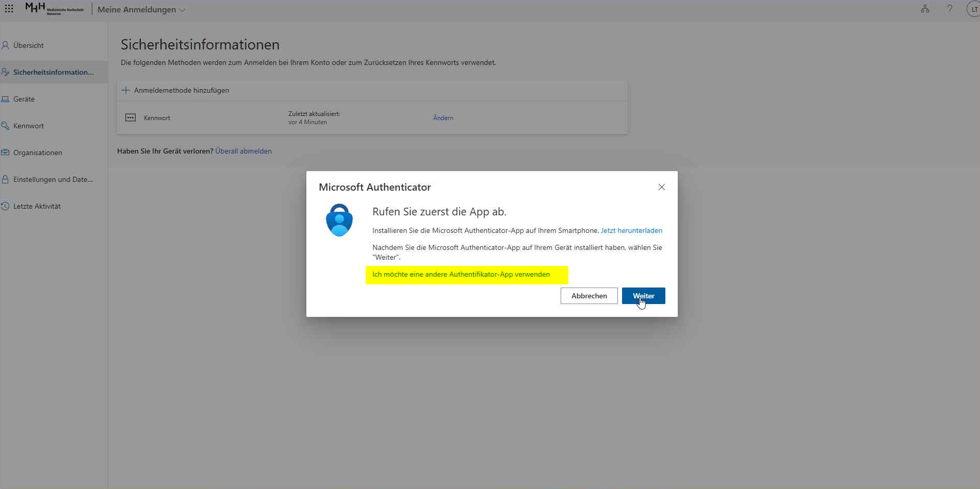The height and width of the screenshot is (489, 980).
Task: Click the Microsoft Authenticator app icon
Action: 339,220
